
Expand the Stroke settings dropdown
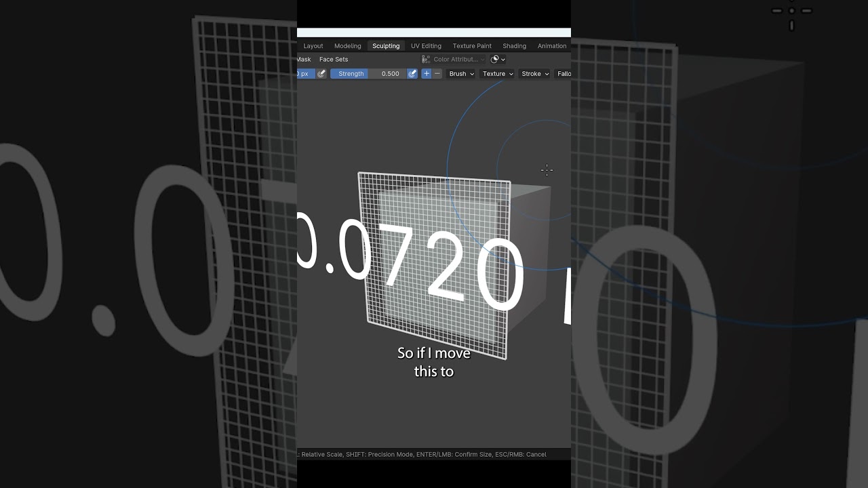(x=535, y=74)
